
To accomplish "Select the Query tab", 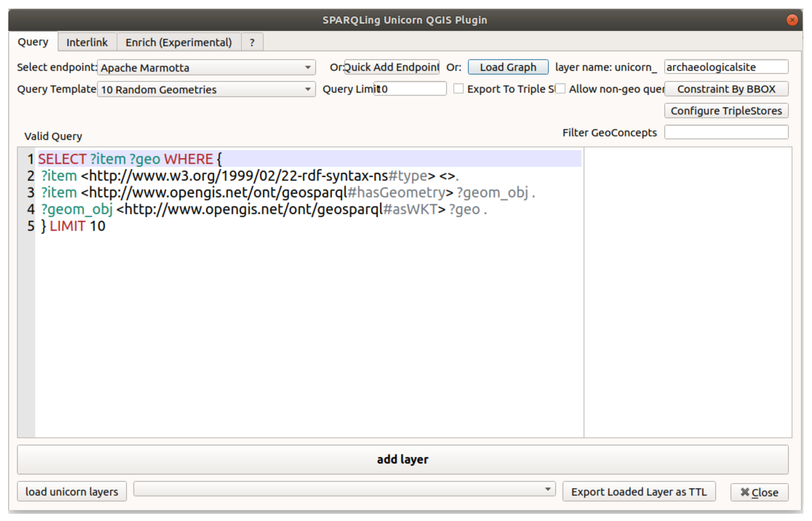I will (33, 42).
